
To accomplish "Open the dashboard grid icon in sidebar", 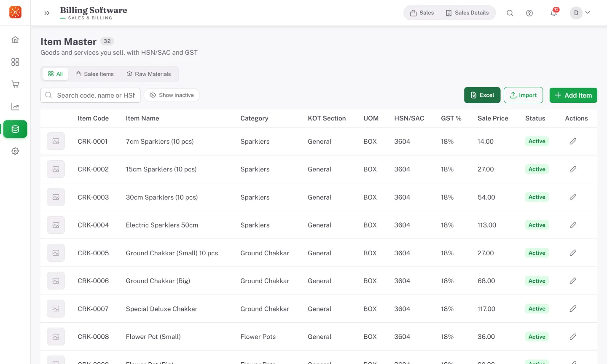I will [x=15, y=62].
